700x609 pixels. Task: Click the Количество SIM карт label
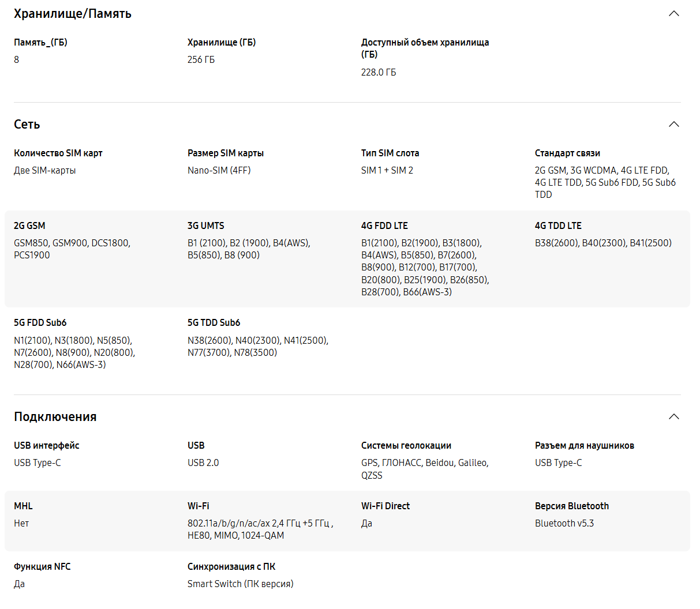[x=58, y=153]
